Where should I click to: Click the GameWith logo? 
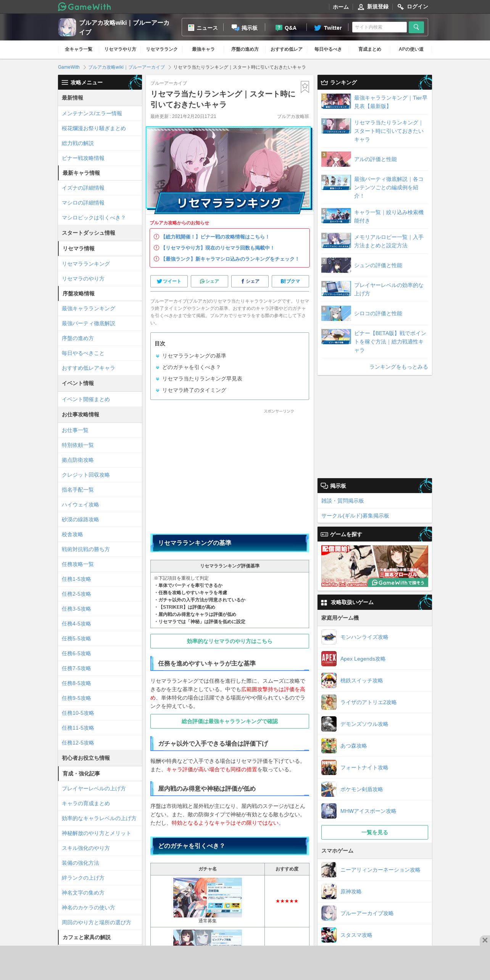tap(84, 7)
